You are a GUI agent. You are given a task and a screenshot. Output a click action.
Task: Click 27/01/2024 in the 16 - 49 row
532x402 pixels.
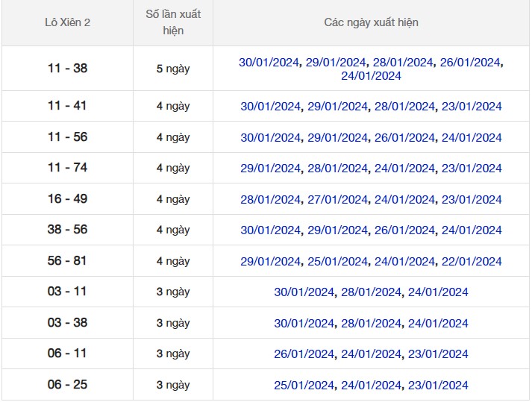tap(337, 200)
